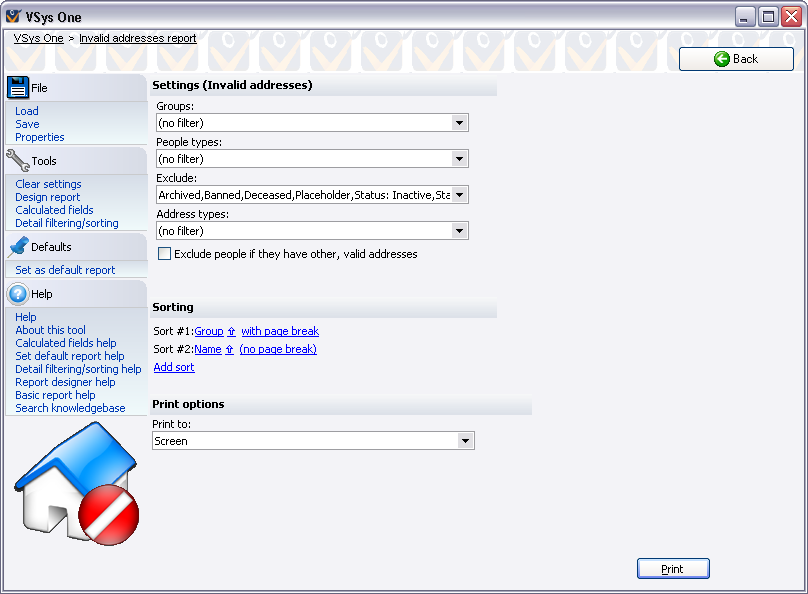Viewport: 808px width, 594px height.
Task: Click the Help question mark icon
Action: click(18, 294)
